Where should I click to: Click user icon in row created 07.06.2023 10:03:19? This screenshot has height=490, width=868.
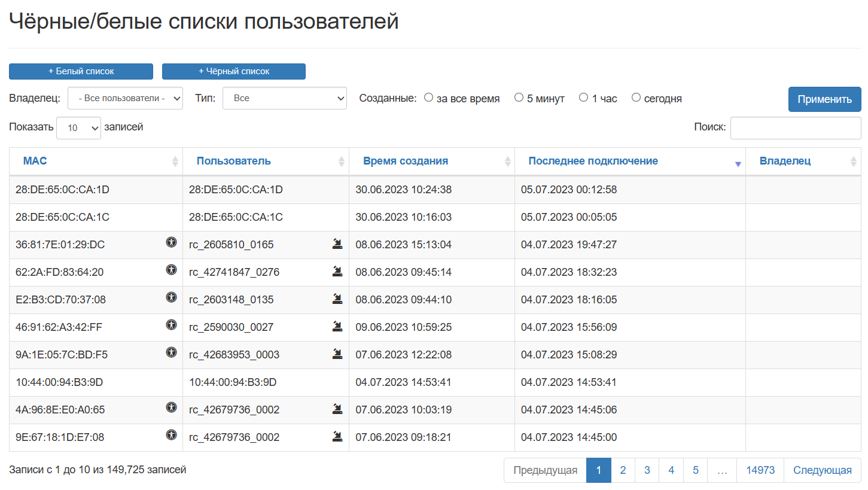[x=338, y=408]
